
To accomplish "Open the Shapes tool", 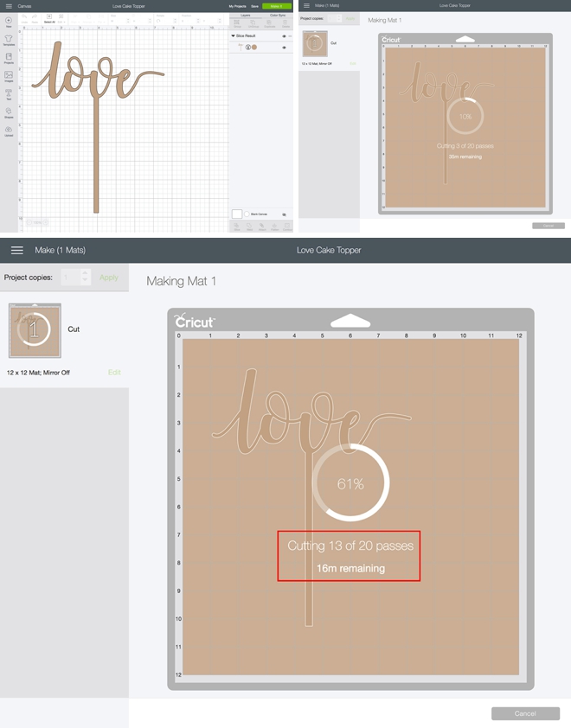I will click(9, 113).
